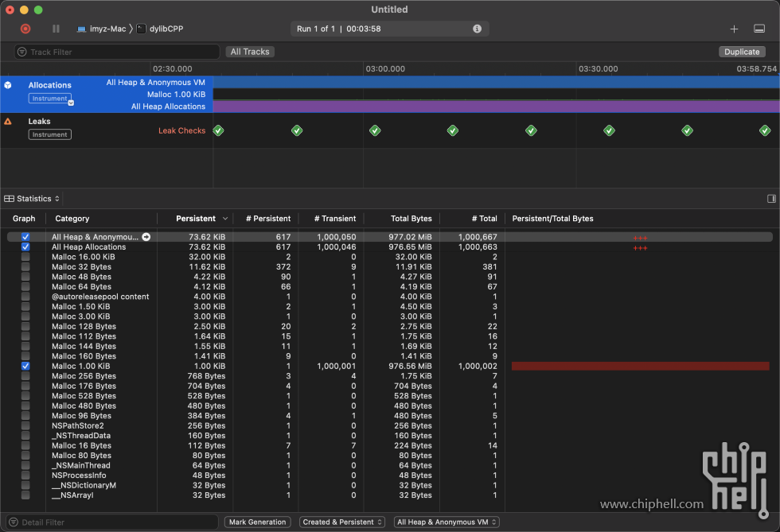Open focus arrow for All Heap & Anonymous VM
This screenshot has width=780, height=532.
[x=146, y=237]
